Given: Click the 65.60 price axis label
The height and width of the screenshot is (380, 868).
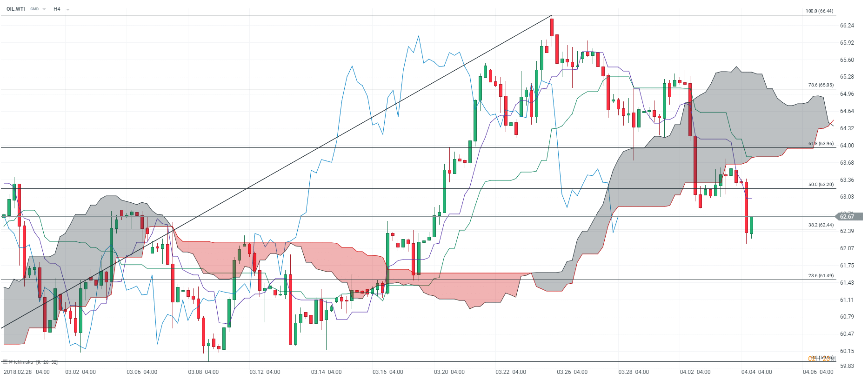Looking at the screenshot, I should [x=847, y=60].
